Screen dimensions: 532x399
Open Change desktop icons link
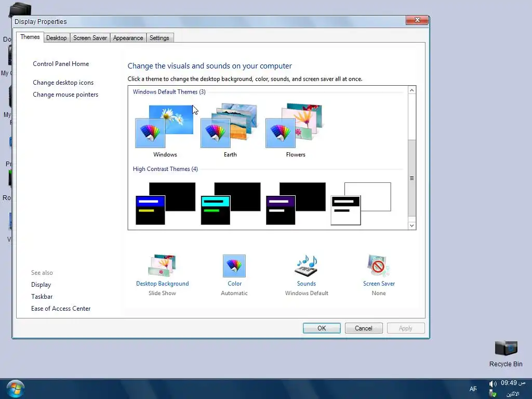pos(63,83)
